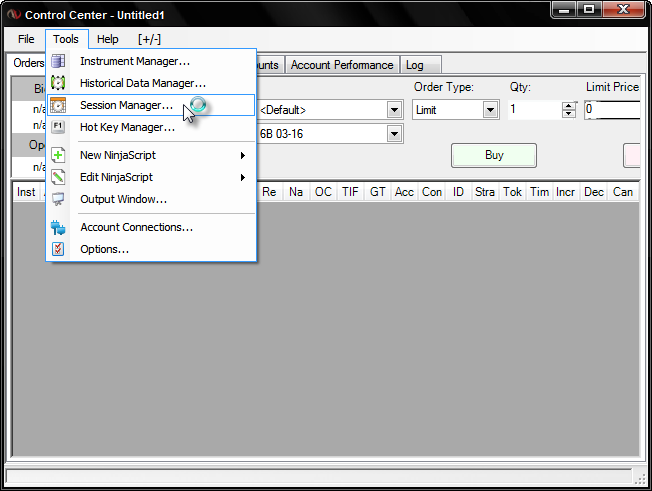This screenshot has width=652, height=491.
Task: Click the Can column header
Action: (x=623, y=192)
